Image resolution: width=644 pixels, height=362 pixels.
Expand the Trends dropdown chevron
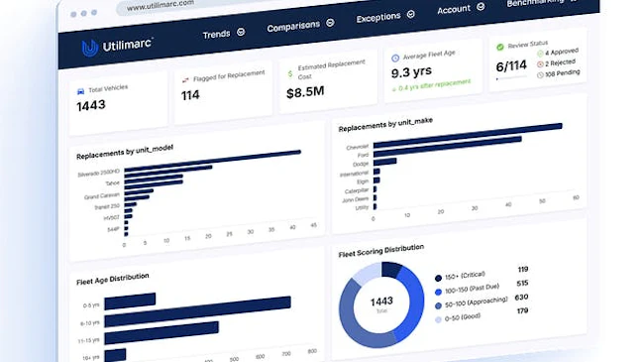point(241,32)
